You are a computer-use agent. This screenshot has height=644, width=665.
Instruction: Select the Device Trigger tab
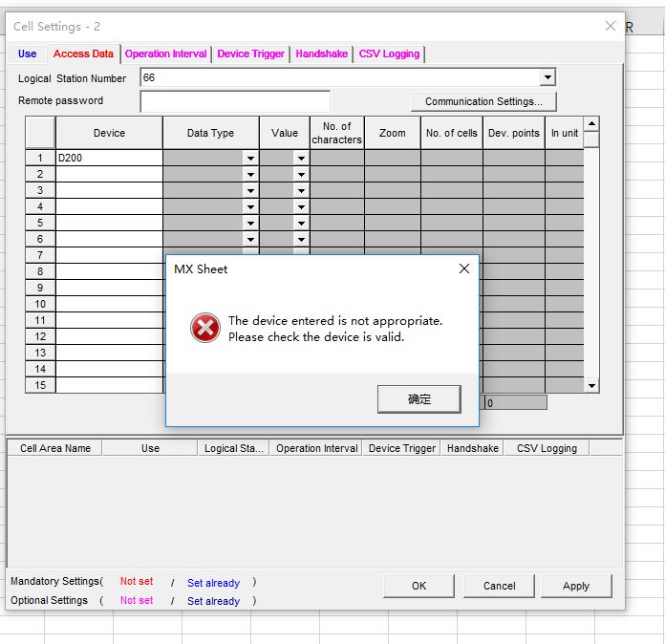tap(250, 54)
